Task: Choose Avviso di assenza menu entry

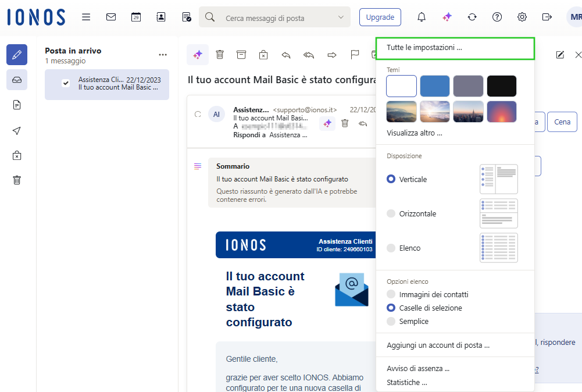Action: [x=418, y=368]
